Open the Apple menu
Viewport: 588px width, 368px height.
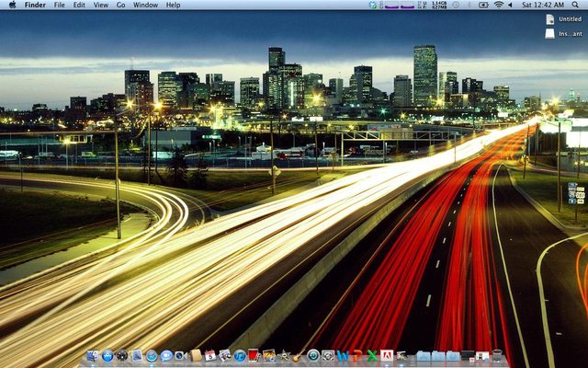coord(11,5)
